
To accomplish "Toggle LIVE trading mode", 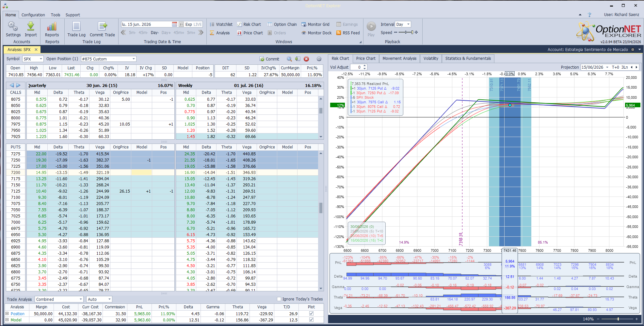I will coord(198,24).
